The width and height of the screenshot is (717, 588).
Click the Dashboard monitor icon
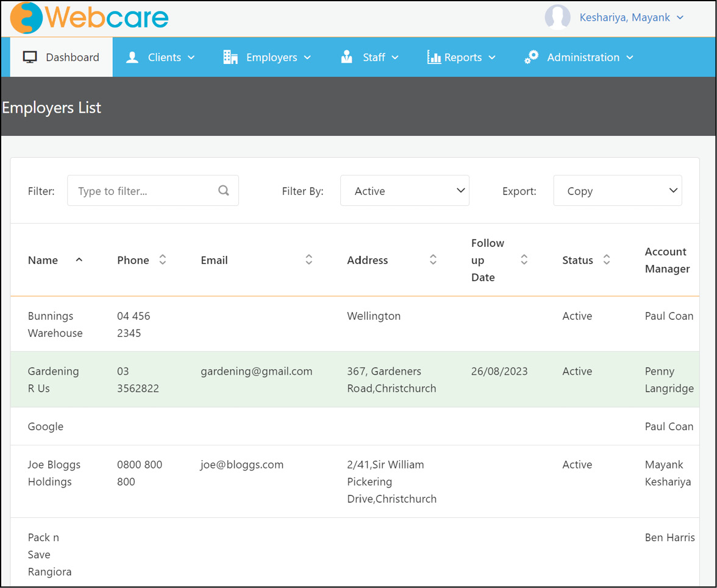point(30,57)
